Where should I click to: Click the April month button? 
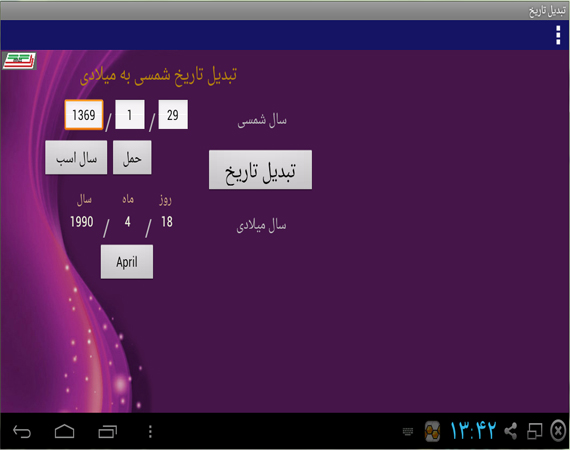pyautogui.click(x=127, y=262)
